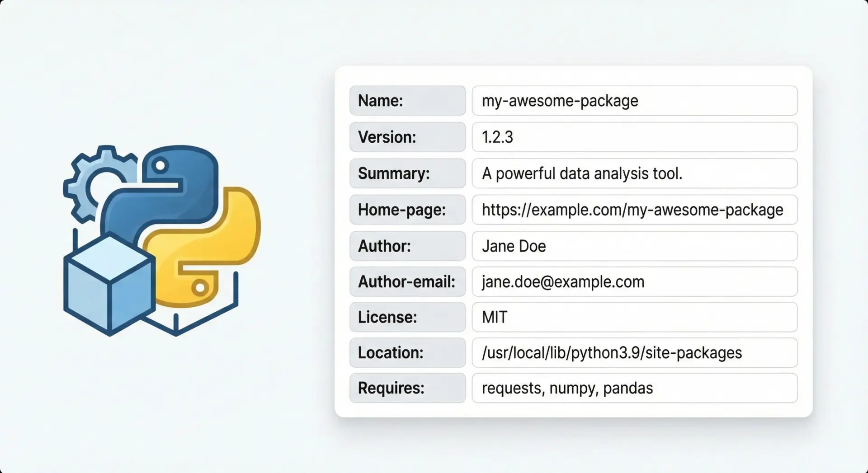Select the Name field with my-awesome-package

point(634,101)
